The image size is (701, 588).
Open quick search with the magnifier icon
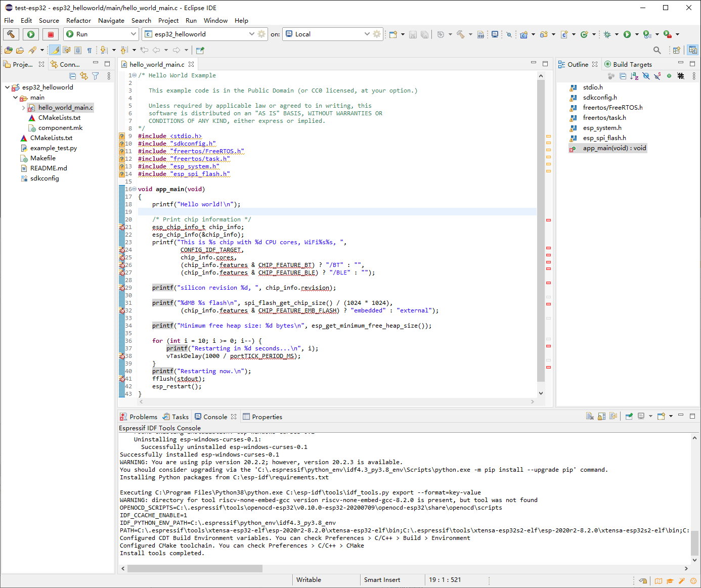point(657,50)
